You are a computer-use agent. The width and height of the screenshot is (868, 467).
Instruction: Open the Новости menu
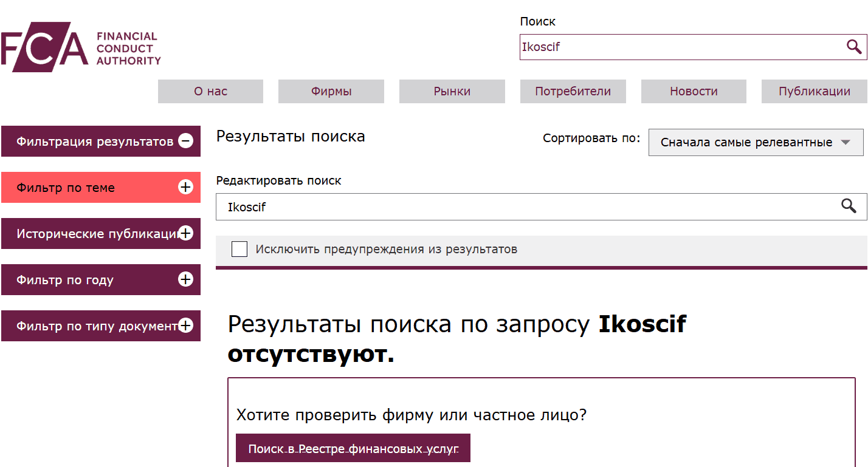(x=693, y=91)
